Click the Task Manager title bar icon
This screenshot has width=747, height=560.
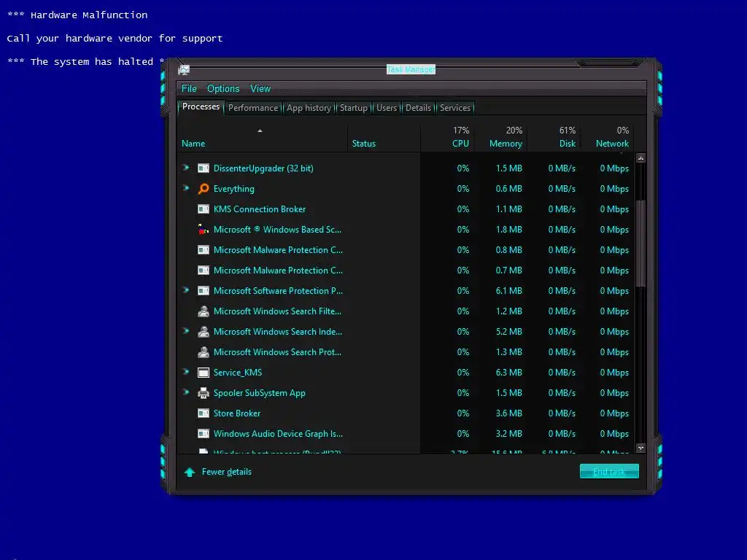(x=184, y=70)
